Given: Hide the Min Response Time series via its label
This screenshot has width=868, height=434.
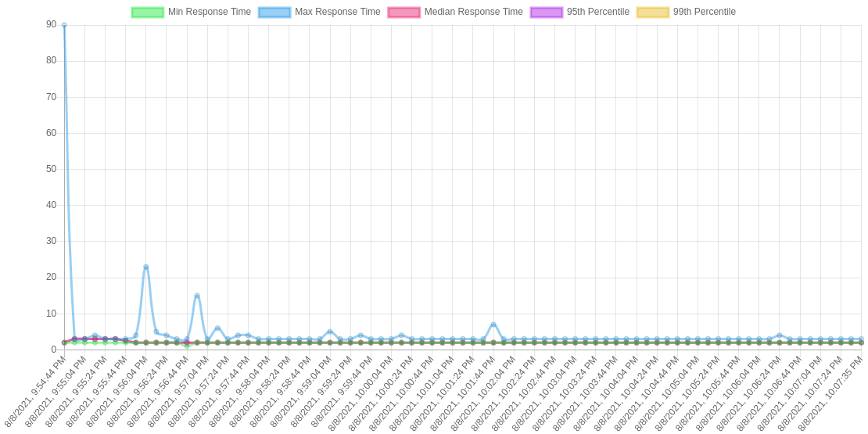Looking at the screenshot, I should coord(209,12).
